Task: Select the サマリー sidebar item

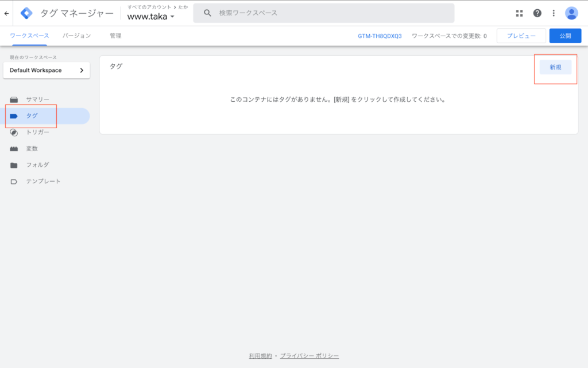Action: point(36,99)
